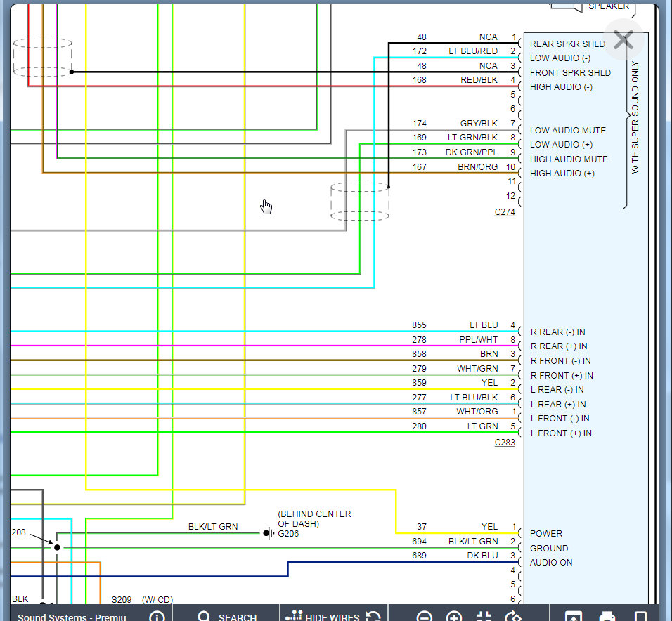Select the BRN/ORG wire 167 label
Image resolution: width=672 pixels, height=621 pixels.
[477, 167]
